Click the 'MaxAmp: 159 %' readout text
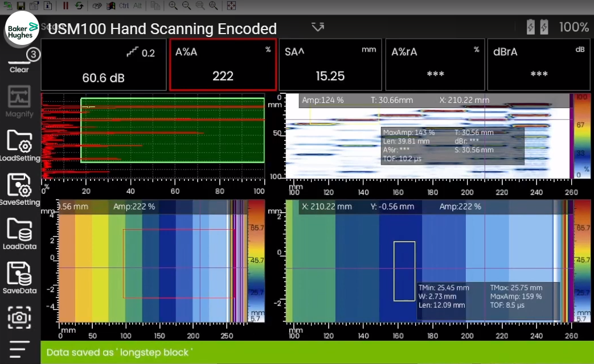 pos(516,296)
